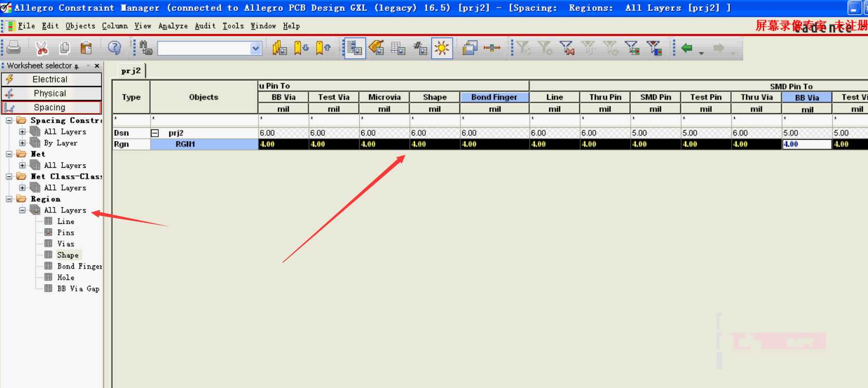Click the grayed forward arrow icon
868x388 pixels.
[x=718, y=48]
